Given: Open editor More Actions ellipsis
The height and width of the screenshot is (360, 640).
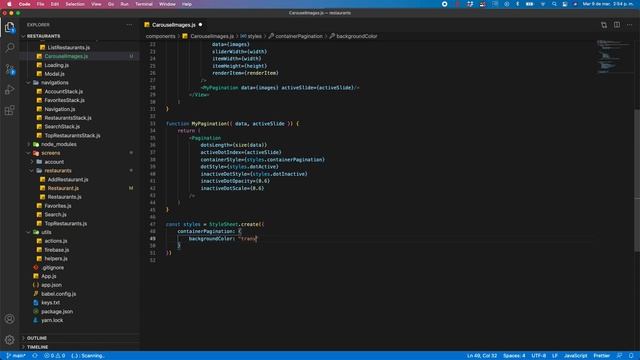Looking at the screenshot, I should click(630, 25).
